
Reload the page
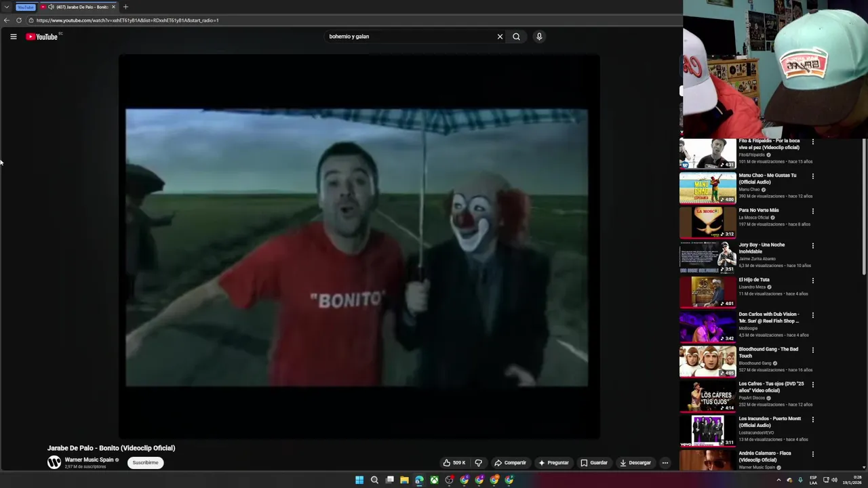tap(19, 20)
